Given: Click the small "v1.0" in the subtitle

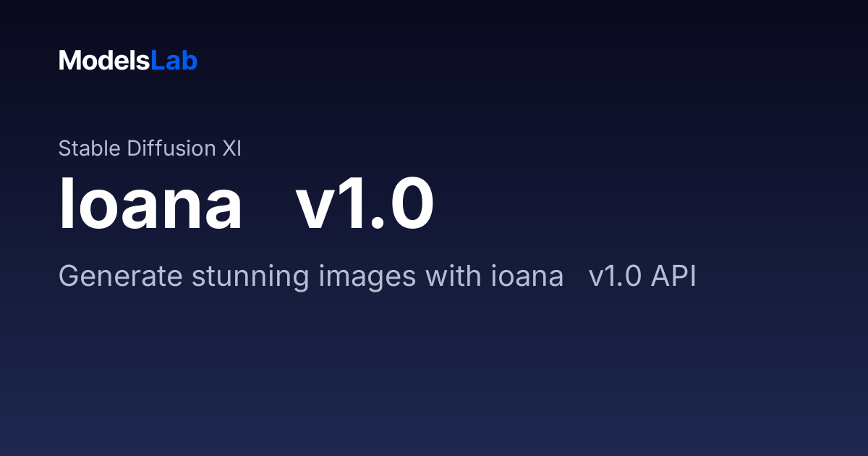Looking at the screenshot, I should 615,276.
